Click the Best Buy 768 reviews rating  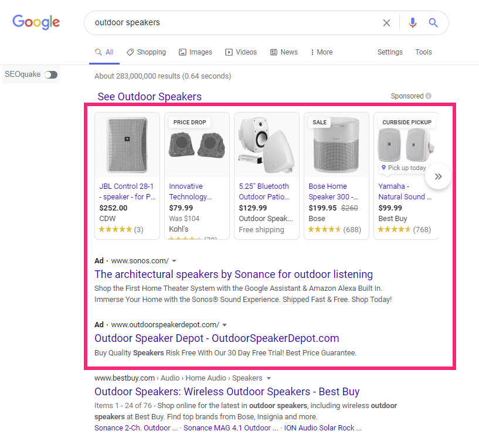(404, 229)
